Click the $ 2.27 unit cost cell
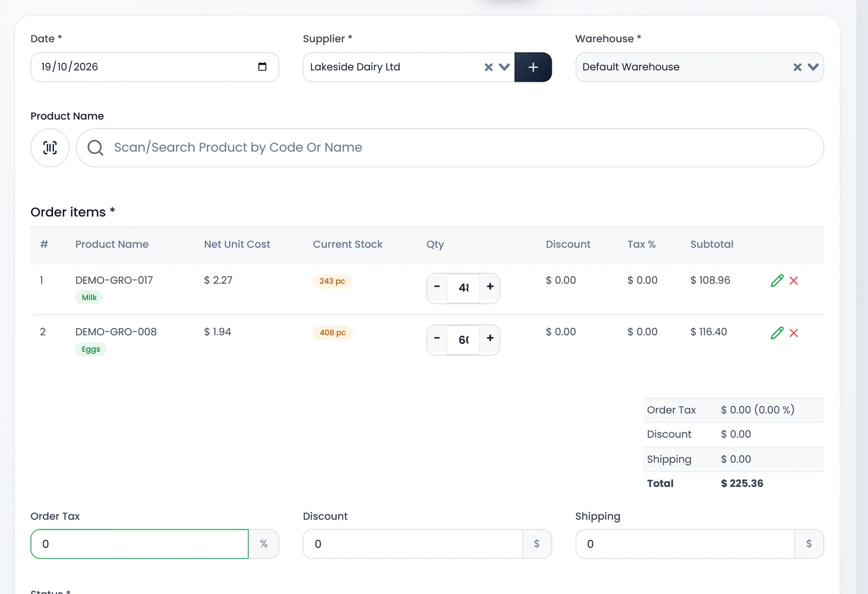The width and height of the screenshot is (868, 594). click(218, 280)
